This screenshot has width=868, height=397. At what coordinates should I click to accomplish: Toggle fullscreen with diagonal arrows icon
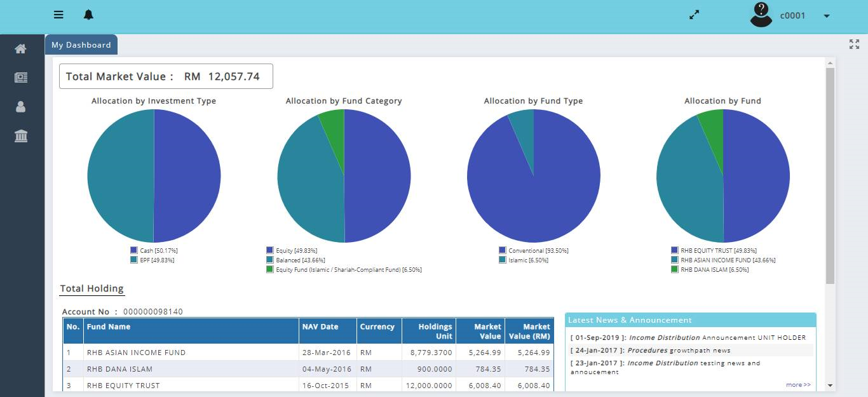tap(694, 15)
